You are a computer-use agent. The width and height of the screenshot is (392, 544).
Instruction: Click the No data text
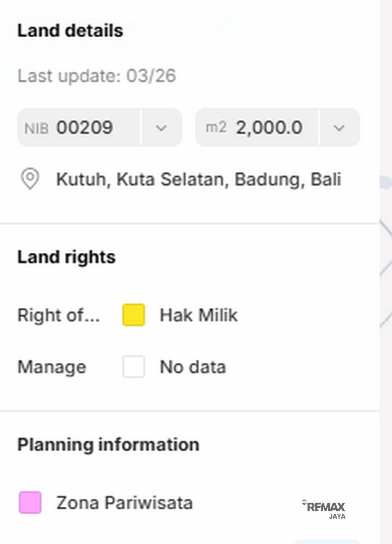[192, 367]
